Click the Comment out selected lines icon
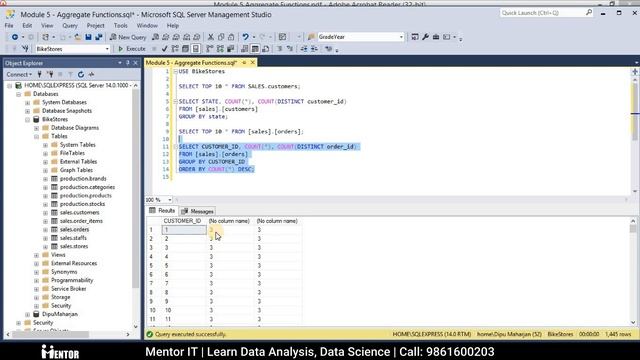Viewport: 640px width, 360px height. coord(280,49)
